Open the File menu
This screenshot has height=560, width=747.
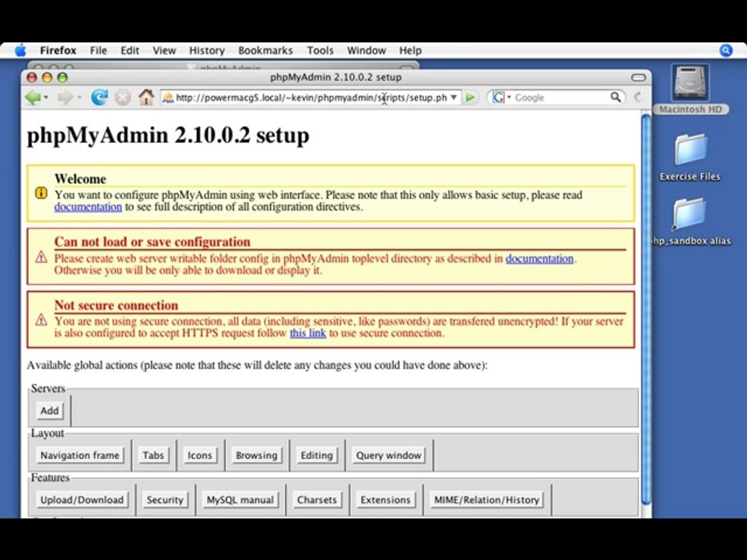(99, 51)
